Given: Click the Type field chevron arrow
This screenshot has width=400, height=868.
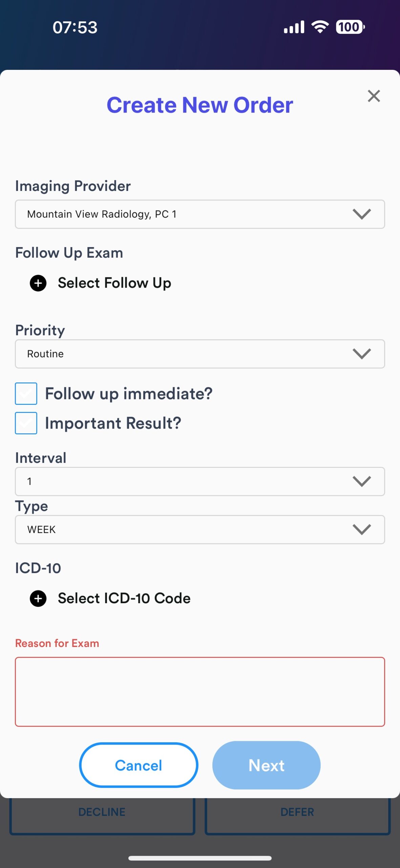Looking at the screenshot, I should coord(362,529).
